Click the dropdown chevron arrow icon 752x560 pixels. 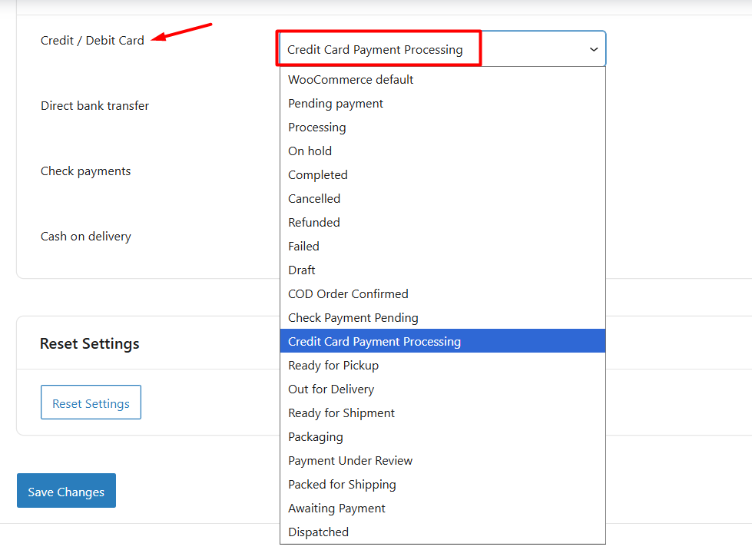pyautogui.click(x=593, y=49)
